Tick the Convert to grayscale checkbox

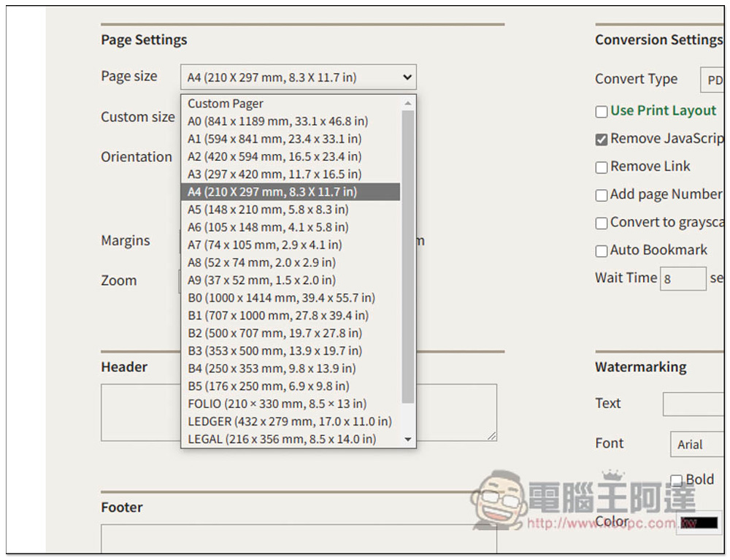[602, 223]
